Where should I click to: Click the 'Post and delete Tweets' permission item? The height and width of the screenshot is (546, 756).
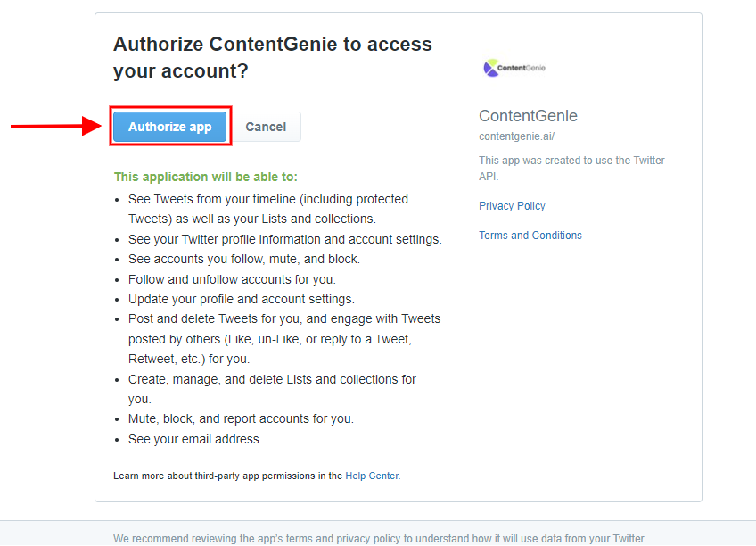point(284,339)
